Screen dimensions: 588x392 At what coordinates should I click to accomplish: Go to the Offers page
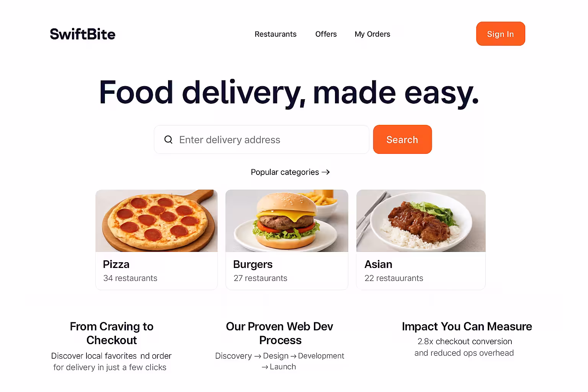pyautogui.click(x=326, y=34)
